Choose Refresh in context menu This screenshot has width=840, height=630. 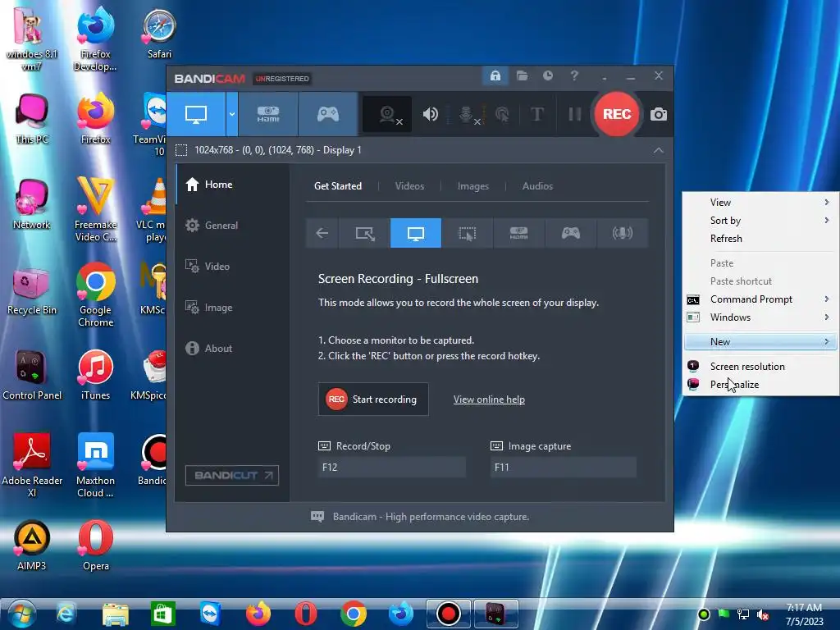pyautogui.click(x=761, y=239)
